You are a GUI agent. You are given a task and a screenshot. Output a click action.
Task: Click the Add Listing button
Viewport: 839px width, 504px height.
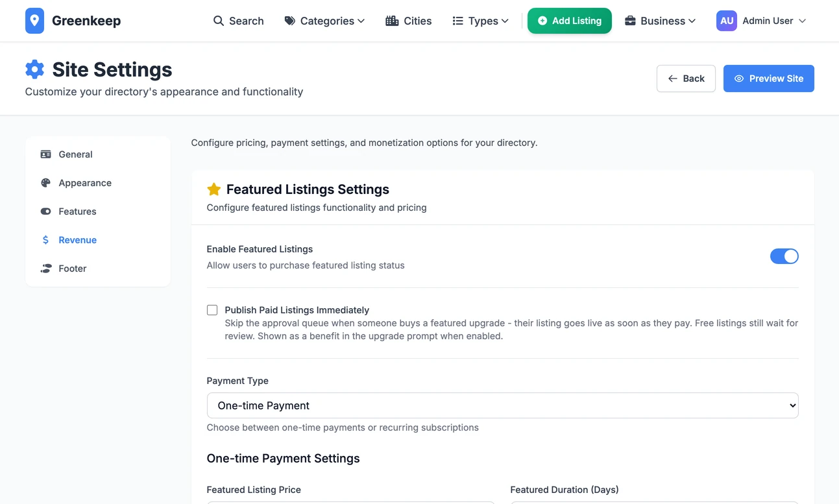570,21
